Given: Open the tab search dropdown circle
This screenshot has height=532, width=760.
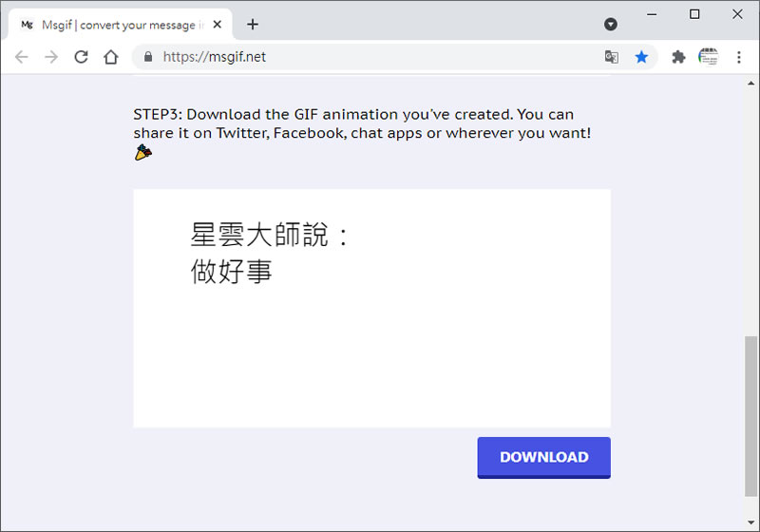Looking at the screenshot, I should click(x=611, y=25).
